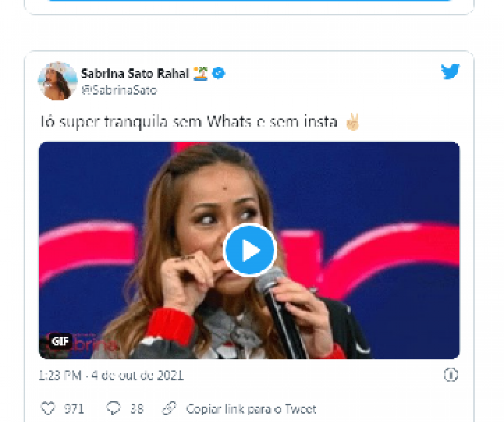Open the tweet info circle icon
The width and height of the screenshot is (504, 422).
point(451,375)
